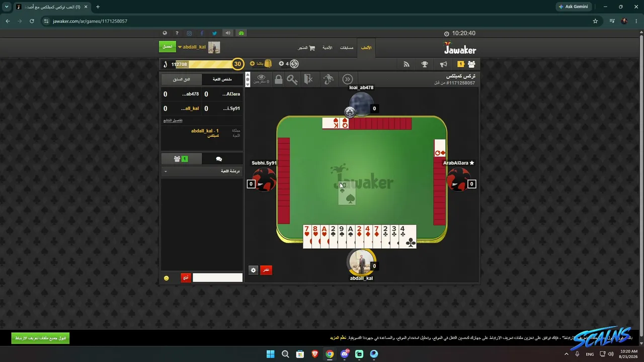Screen dimensions: 644x362
Task: Click the green Get button beside abdall_kal
Action: pyautogui.click(x=168, y=47)
